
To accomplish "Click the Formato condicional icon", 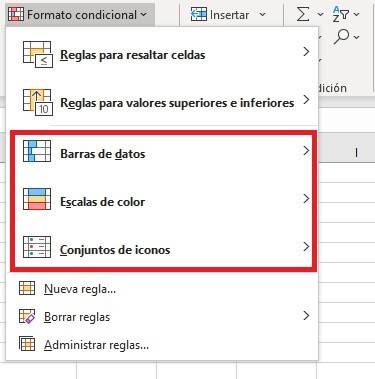I will [x=16, y=15].
